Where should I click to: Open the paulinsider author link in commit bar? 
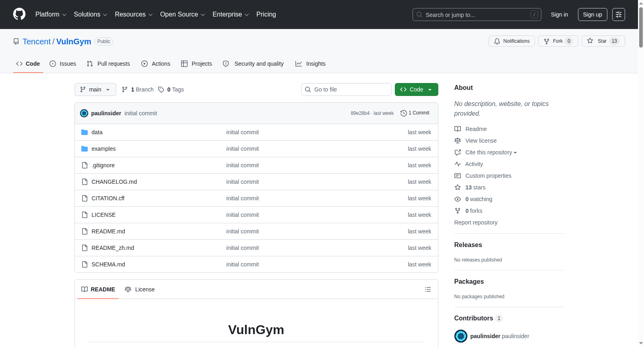pyautogui.click(x=106, y=113)
